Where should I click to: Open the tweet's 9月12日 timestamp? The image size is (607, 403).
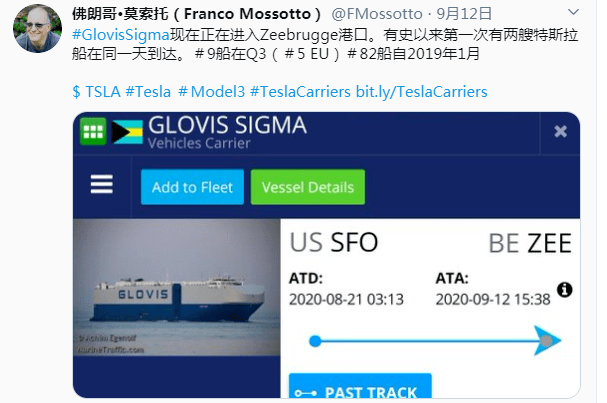464,14
